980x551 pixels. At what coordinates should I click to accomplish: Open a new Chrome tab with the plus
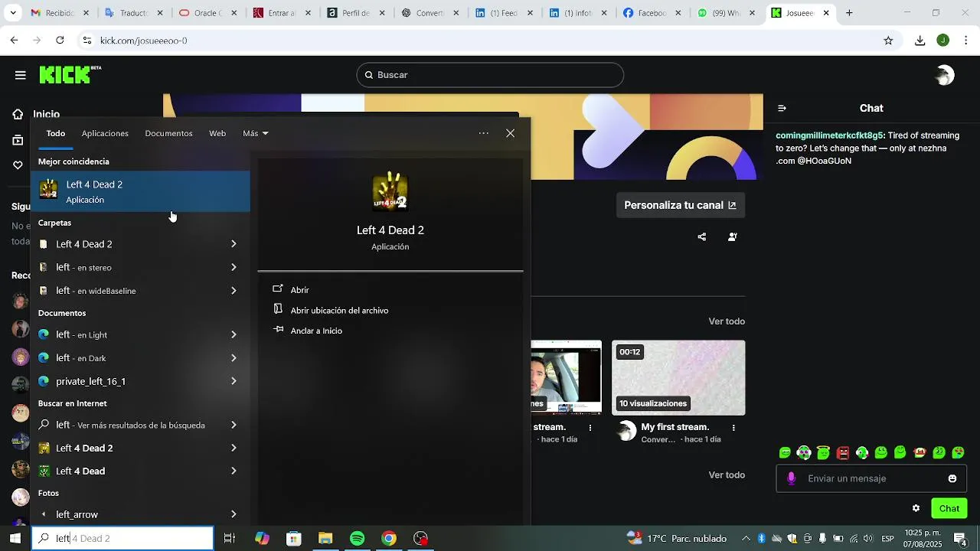849,13
